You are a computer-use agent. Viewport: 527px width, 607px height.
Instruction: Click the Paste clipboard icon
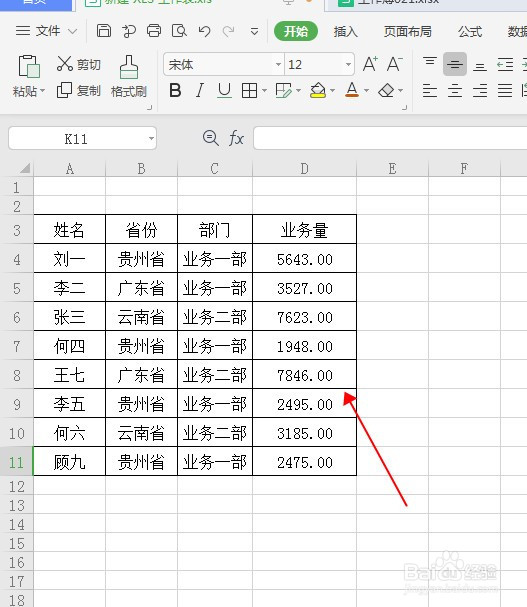pyautogui.click(x=29, y=66)
